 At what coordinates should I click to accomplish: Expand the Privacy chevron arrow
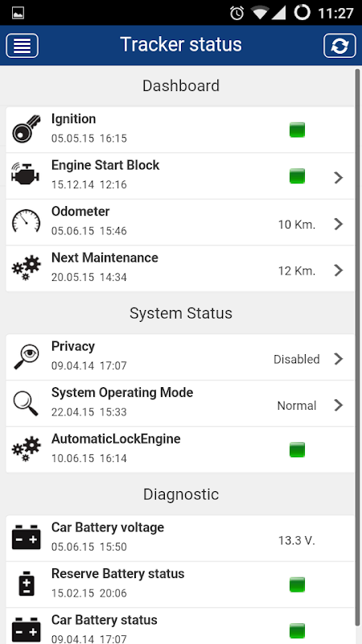(x=338, y=358)
